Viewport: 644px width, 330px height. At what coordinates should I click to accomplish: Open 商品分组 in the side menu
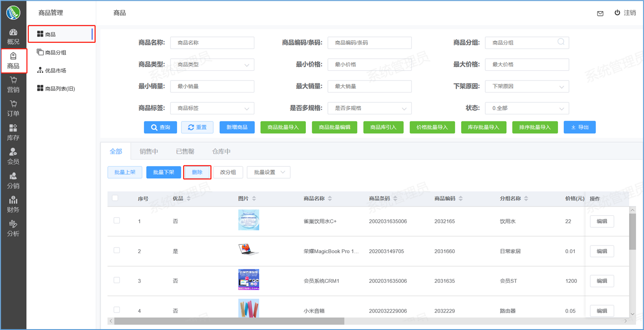pyautogui.click(x=55, y=52)
